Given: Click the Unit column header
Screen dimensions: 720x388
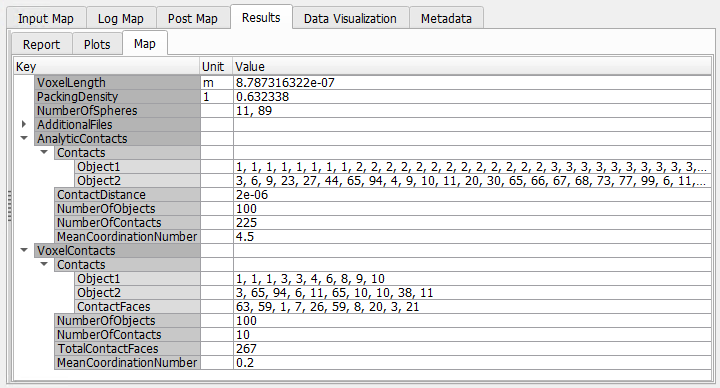Looking at the screenshot, I should click(216, 67).
